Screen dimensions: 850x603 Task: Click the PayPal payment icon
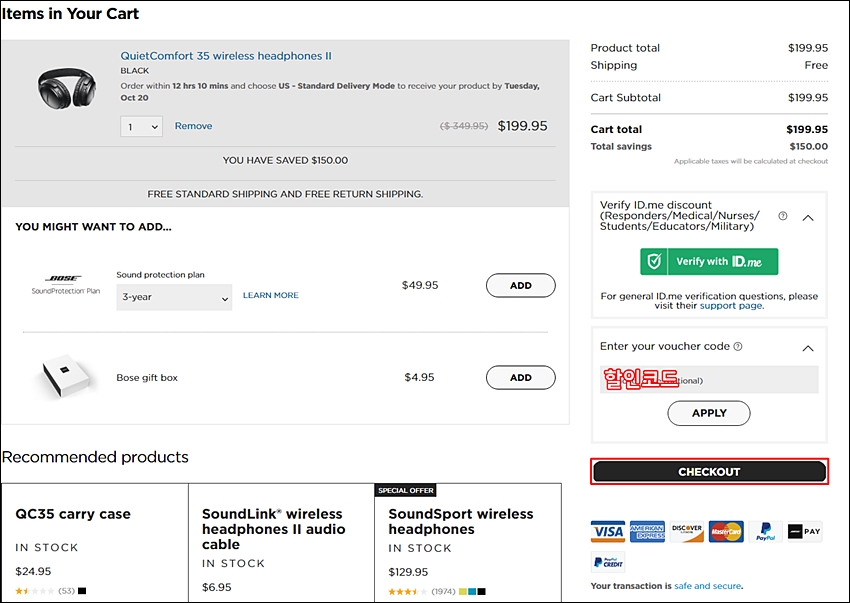point(765,531)
